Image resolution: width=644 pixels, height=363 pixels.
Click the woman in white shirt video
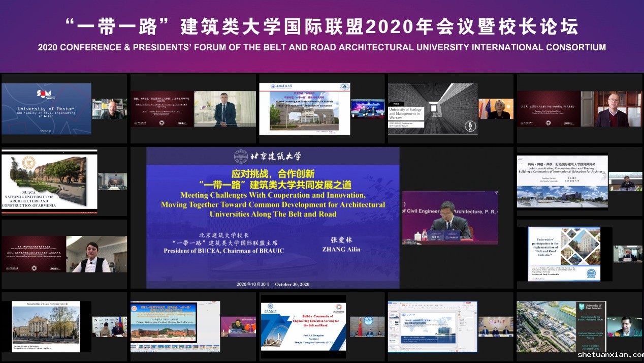96,254
